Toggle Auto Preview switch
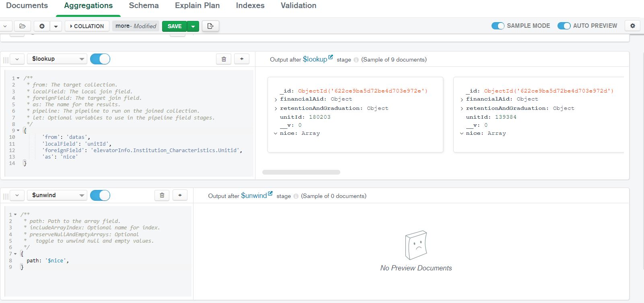 pyautogui.click(x=564, y=26)
